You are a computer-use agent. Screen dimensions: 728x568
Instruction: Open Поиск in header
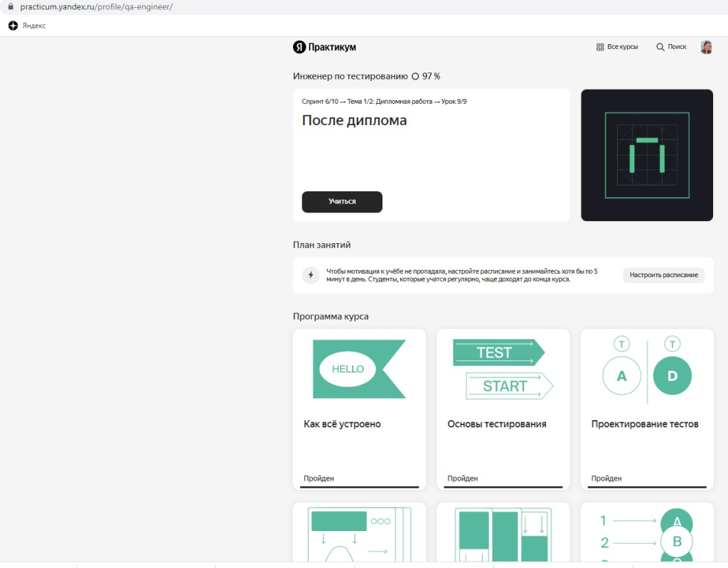(x=677, y=47)
